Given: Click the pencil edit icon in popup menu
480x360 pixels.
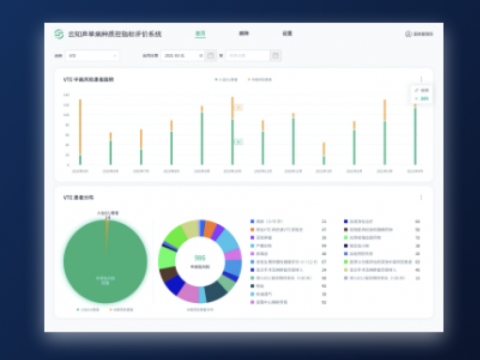Looking at the screenshot, I should 416,90.
